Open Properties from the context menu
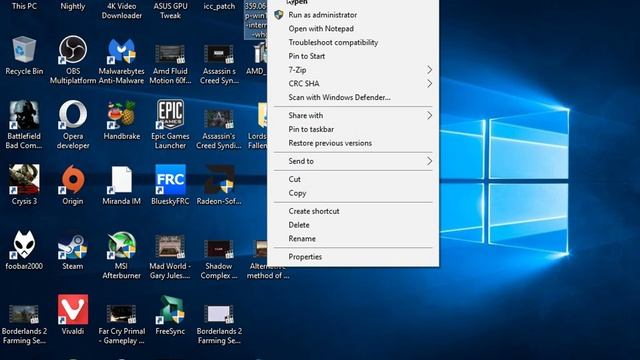Image resolution: width=640 pixels, height=360 pixels. click(x=353, y=257)
